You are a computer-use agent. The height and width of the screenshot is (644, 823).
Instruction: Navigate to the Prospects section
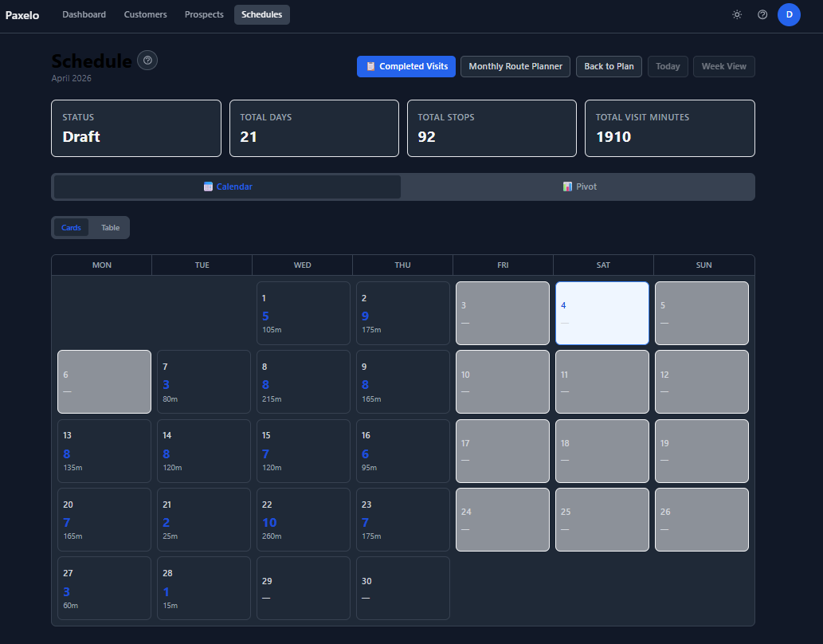click(203, 14)
